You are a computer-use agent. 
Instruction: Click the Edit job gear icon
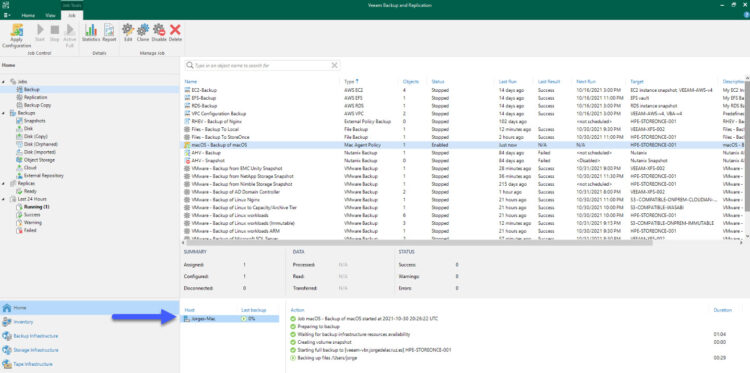point(128,33)
